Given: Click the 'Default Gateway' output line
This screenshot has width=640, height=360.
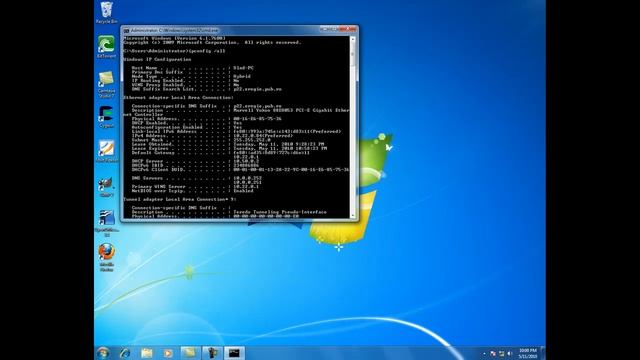Looking at the screenshot, I should [220, 153].
